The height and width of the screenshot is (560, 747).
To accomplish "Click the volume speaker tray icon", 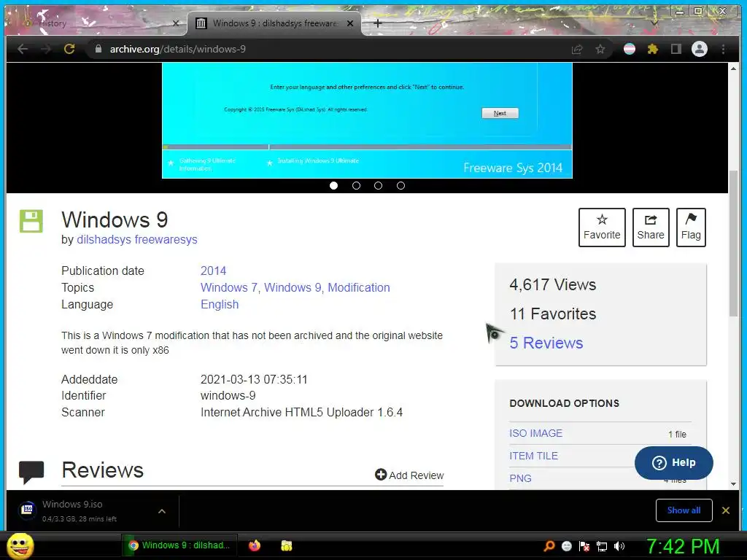I will (x=619, y=546).
